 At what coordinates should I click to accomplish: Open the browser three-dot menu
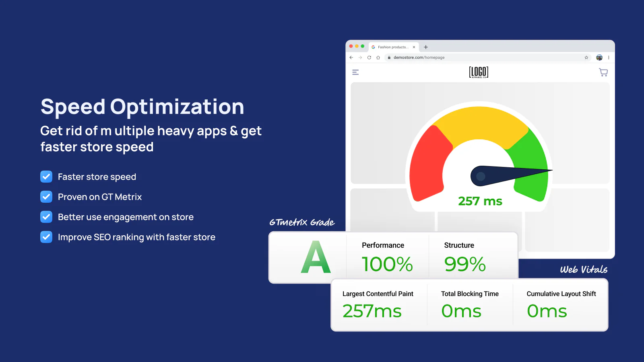[x=609, y=58]
